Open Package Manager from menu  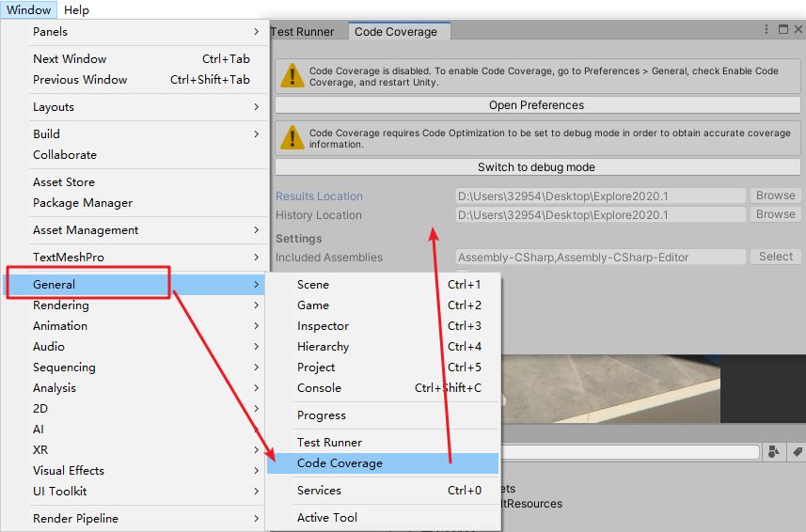135,203
